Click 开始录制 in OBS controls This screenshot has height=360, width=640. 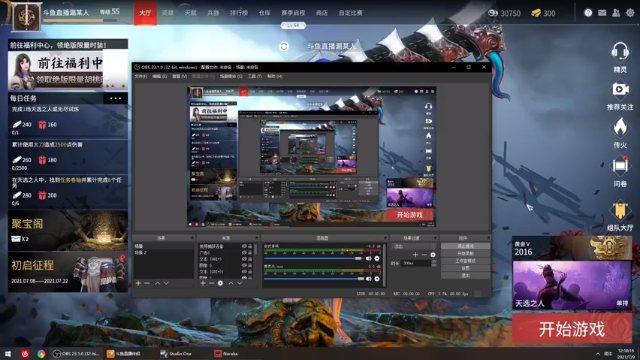[x=465, y=253]
